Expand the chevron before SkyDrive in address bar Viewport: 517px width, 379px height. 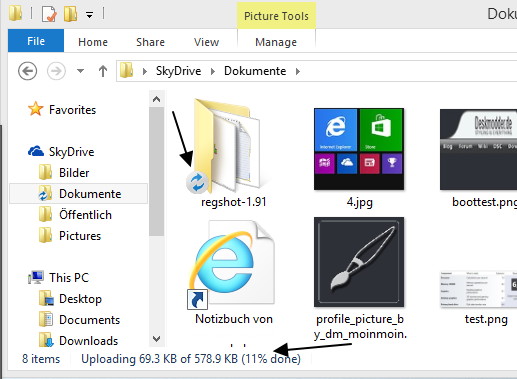click(x=145, y=71)
